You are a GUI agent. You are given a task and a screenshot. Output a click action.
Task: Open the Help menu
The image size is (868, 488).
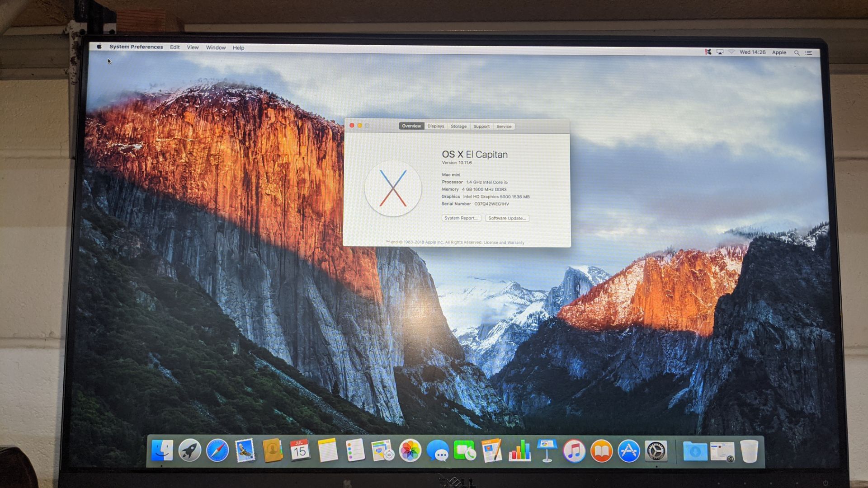coord(238,47)
